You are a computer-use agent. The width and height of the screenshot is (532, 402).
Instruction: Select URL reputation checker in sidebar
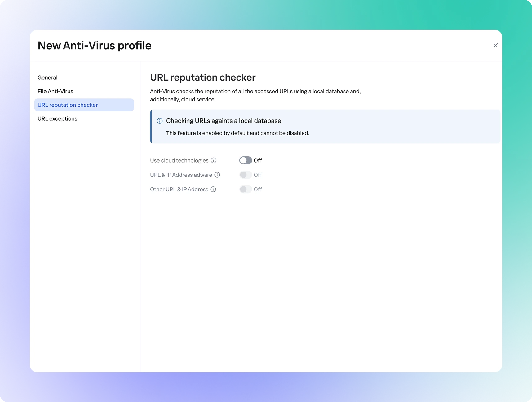[68, 105]
